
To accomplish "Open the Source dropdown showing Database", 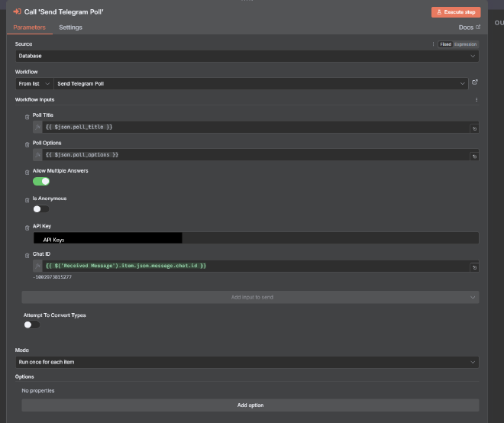I will point(247,56).
